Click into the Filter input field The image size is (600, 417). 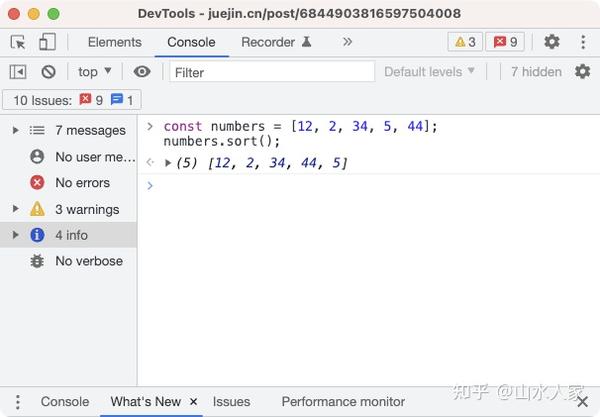pyautogui.click(x=272, y=72)
